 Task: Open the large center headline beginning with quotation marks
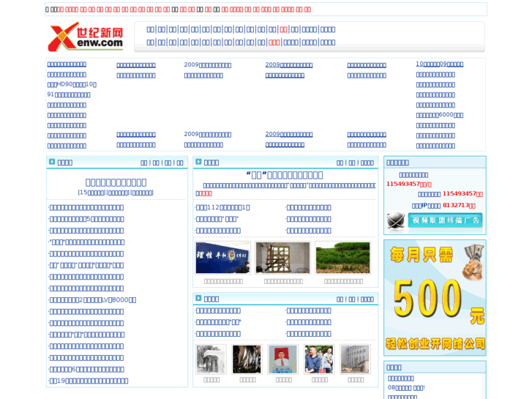285,175
